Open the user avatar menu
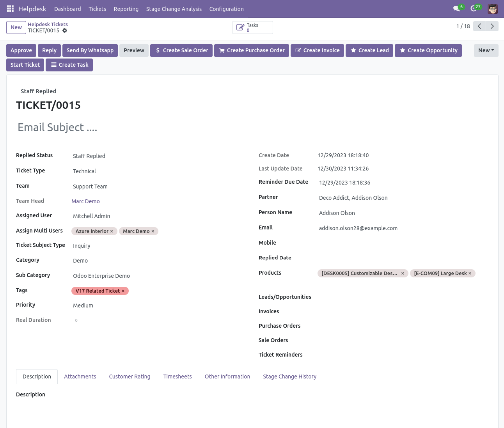The image size is (504, 428). click(493, 9)
